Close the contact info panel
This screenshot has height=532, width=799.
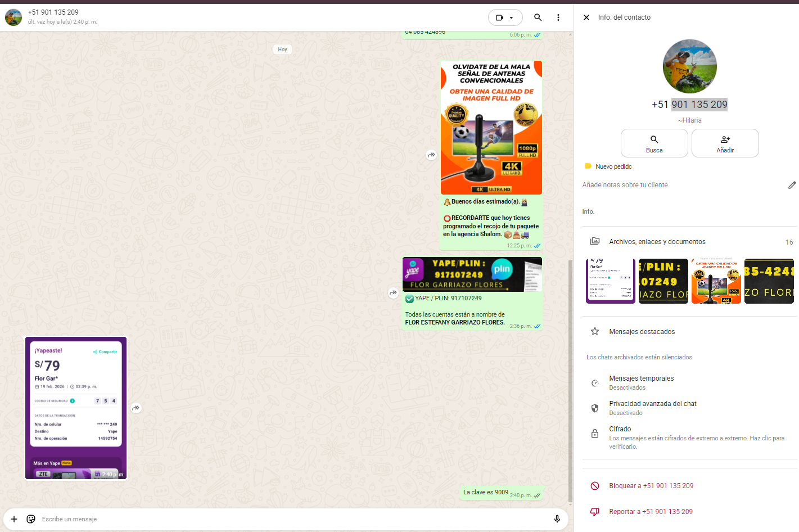point(586,17)
